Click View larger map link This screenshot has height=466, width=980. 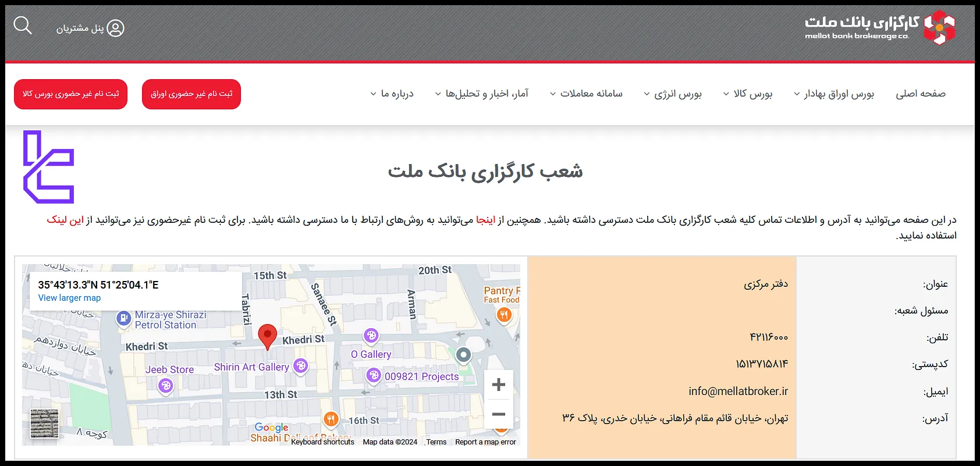click(69, 298)
